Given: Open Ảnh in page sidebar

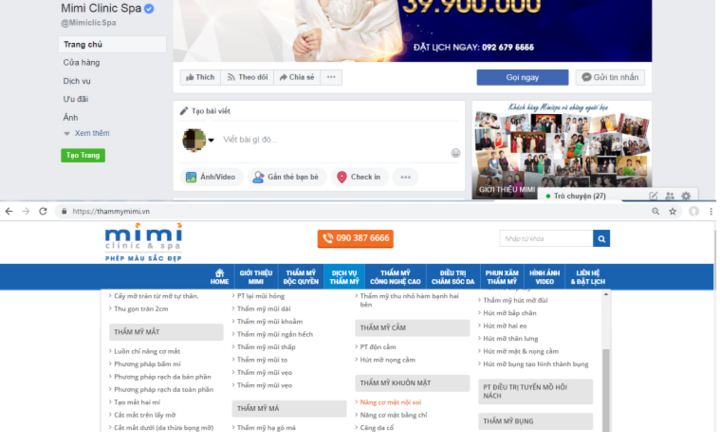Looking at the screenshot, I should pos(70,118).
